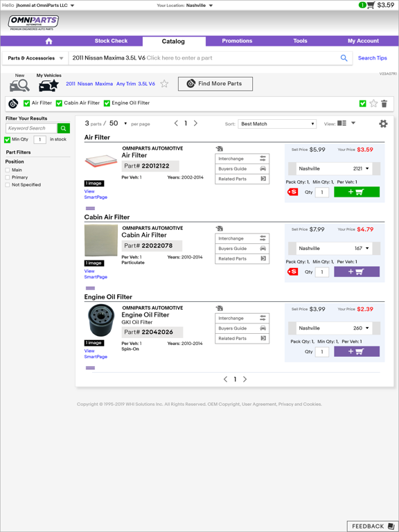Switch to the Stock Check tab
The width and height of the screenshot is (399, 532).
pos(111,41)
